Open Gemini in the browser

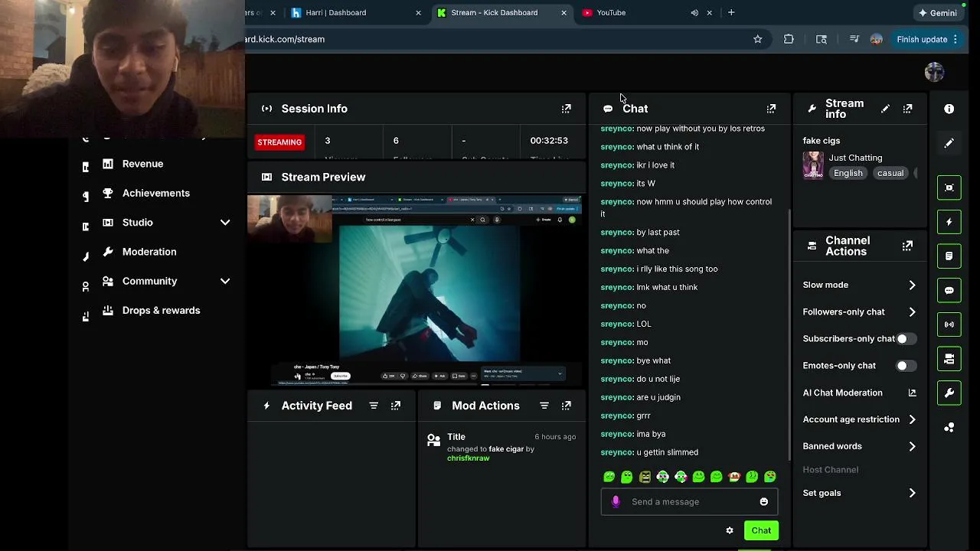[x=938, y=13]
